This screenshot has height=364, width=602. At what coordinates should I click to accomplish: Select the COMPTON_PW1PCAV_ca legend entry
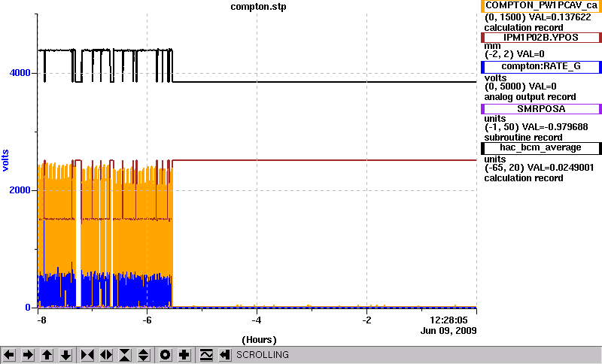pyautogui.click(x=541, y=6)
